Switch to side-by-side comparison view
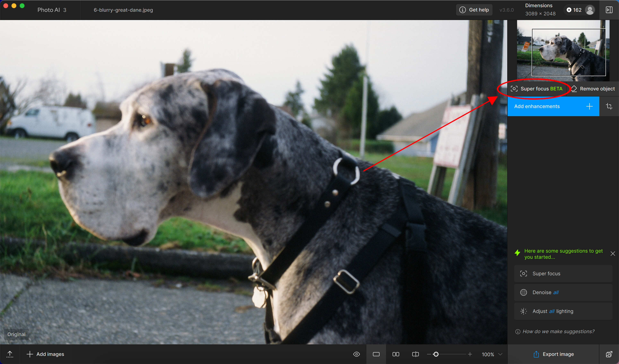This screenshot has width=619, height=364. click(x=396, y=354)
